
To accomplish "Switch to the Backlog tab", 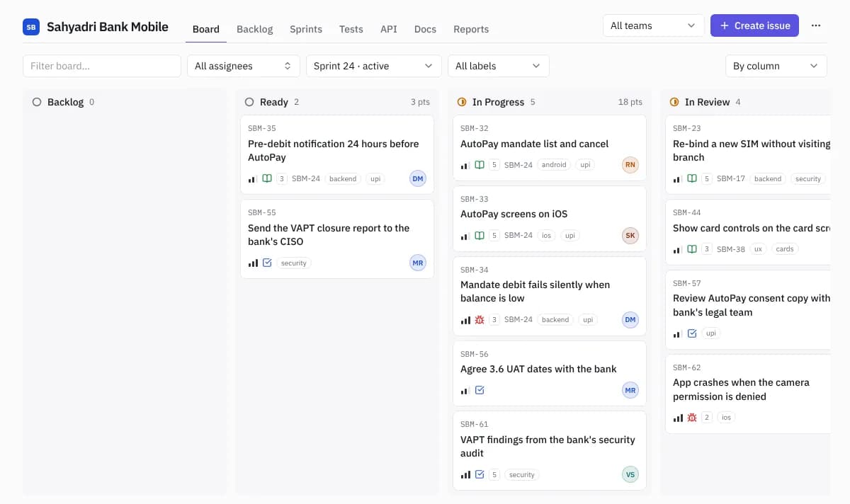I will [x=254, y=29].
